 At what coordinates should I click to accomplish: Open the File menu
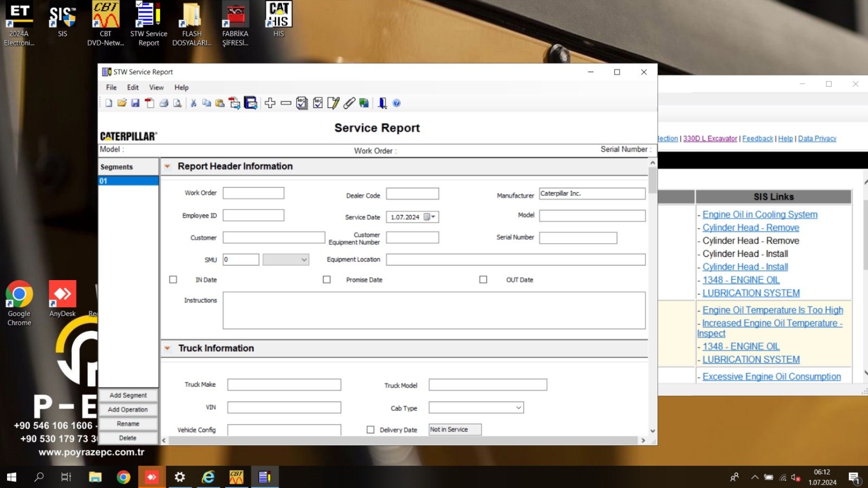(x=111, y=87)
